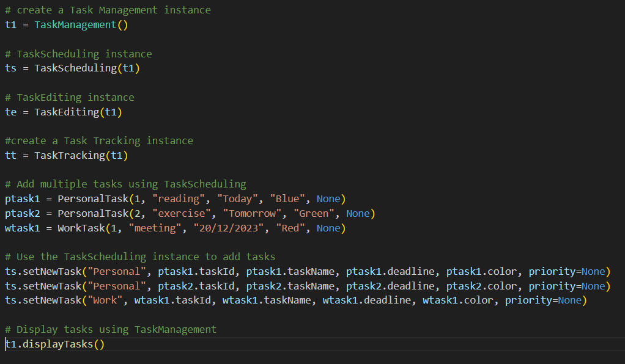Click "ptask2.taskName" in the setNewTask call
The image size is (625, 364).
point(290,286)
